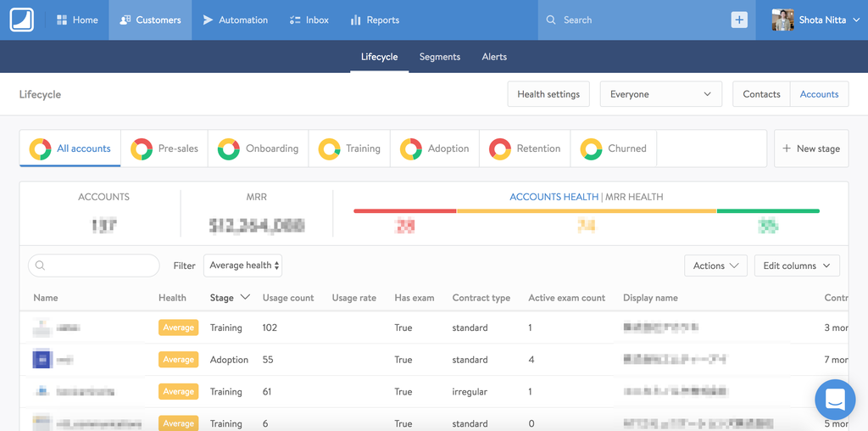Click the Inbox checklist icon

point(294,20)
